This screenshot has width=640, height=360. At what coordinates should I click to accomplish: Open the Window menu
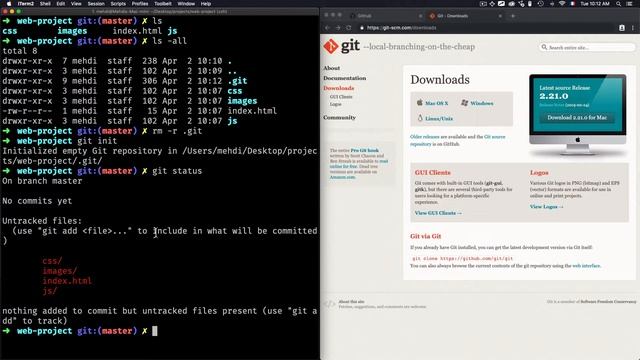[x=186, y=4]
